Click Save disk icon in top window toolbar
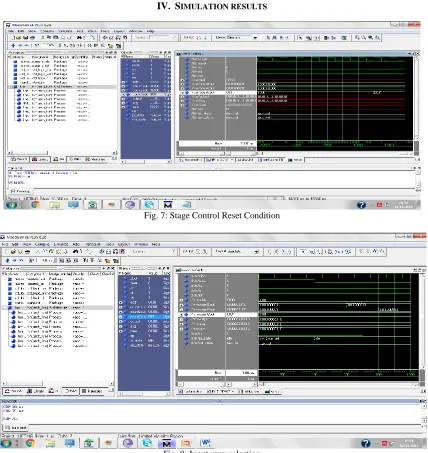This screenshot has height=453, width=428. [x=25, y=38]
